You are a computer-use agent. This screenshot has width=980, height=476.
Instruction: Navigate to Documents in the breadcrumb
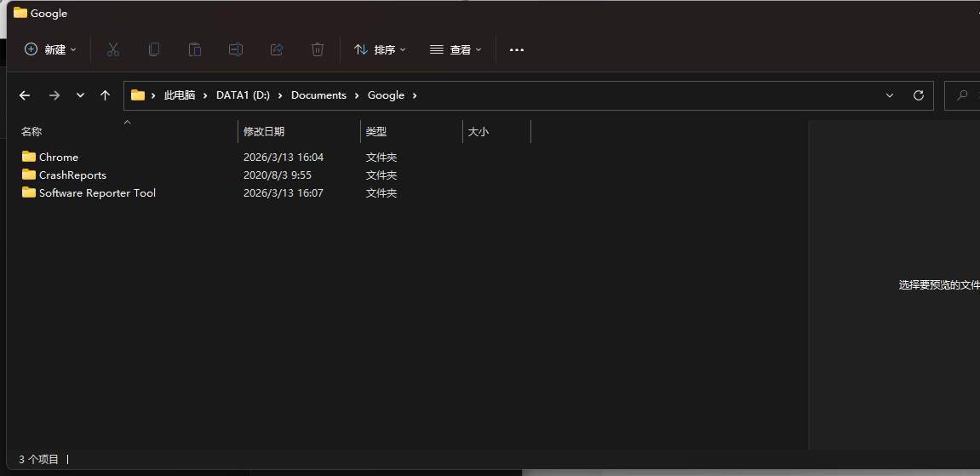pyautogui.click(x=318, y=95)
